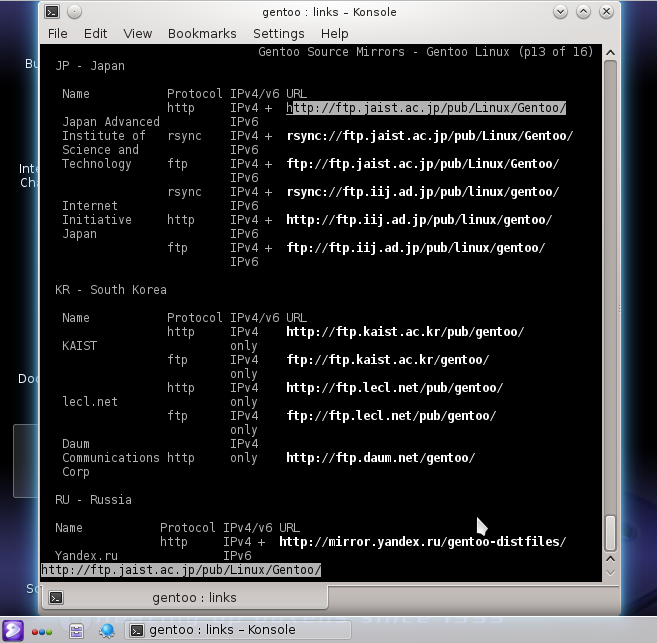
Task: Follow the ftp://ftp.kaist.ac.kr/gentoo/ link
Action: [x=388, y=360]
